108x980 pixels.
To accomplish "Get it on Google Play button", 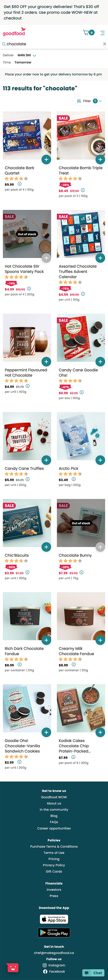I will click(54, 932).
